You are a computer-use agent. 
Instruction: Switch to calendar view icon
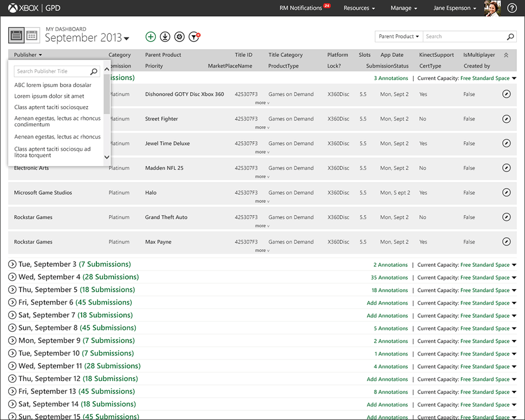[32, 35]
